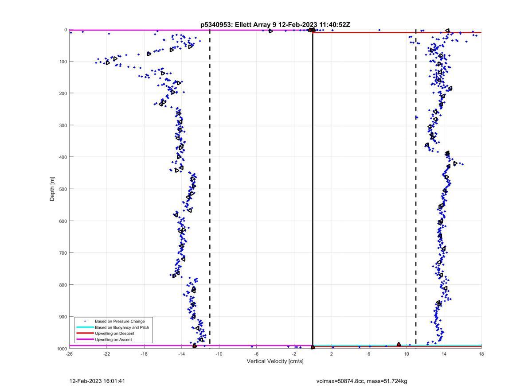
Task: Click the x-axis tick label 6
Action: [369, 354]
